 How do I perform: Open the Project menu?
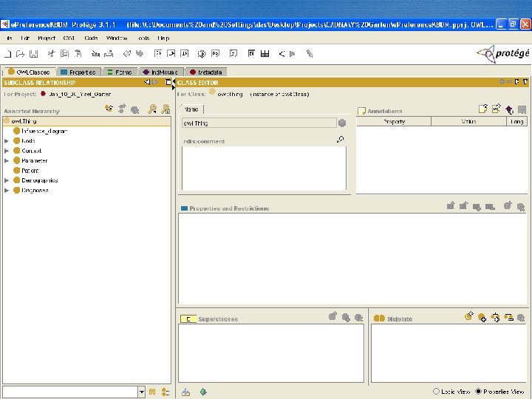pyautogui.click(x=47, y=38)
